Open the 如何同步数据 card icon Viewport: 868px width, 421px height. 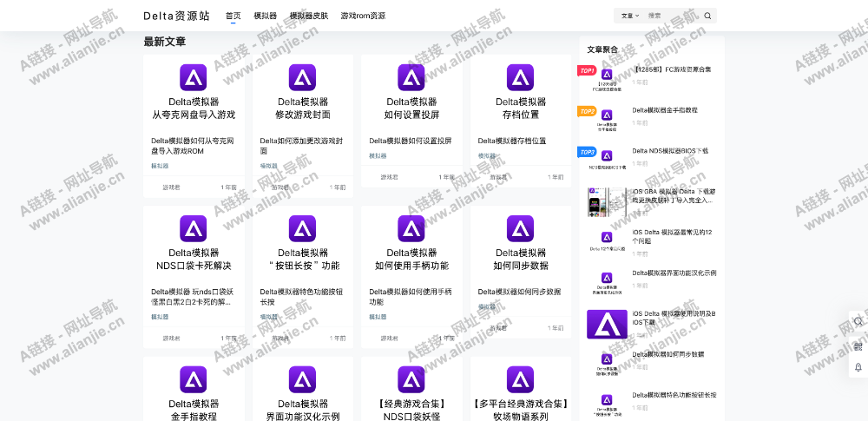click(x=520, y=229)
